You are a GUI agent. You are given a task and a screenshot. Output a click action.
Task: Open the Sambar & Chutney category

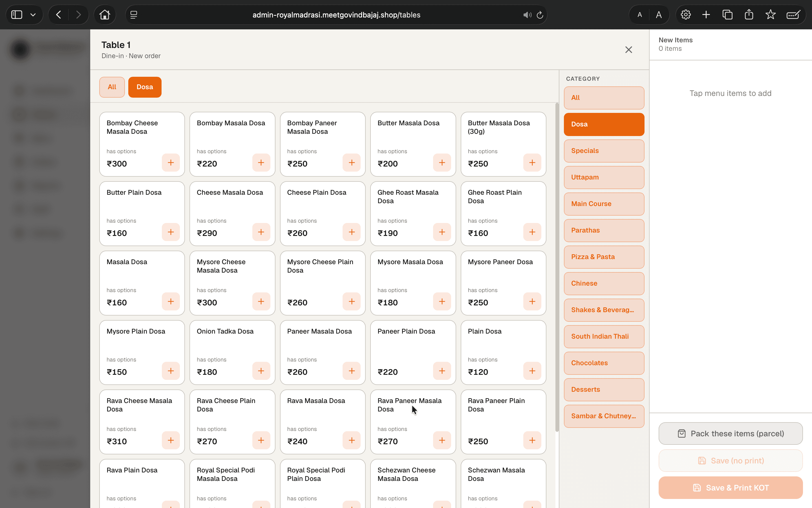(604, 416)
